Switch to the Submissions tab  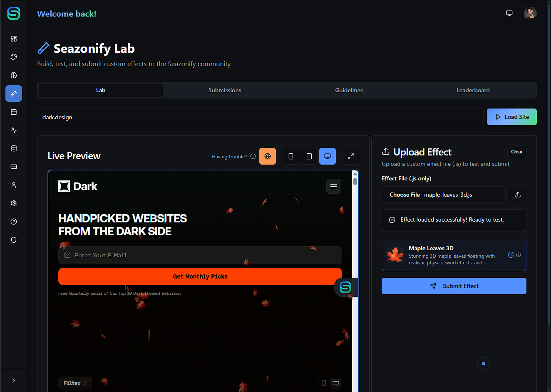pos(225,90)
